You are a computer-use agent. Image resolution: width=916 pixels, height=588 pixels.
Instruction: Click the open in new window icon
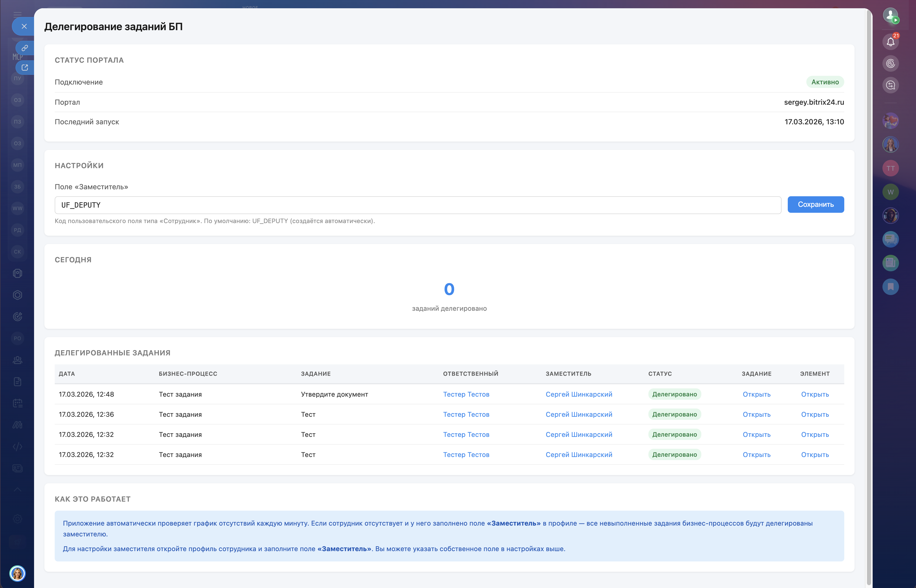pyautogui.click(x=25, y=68)
